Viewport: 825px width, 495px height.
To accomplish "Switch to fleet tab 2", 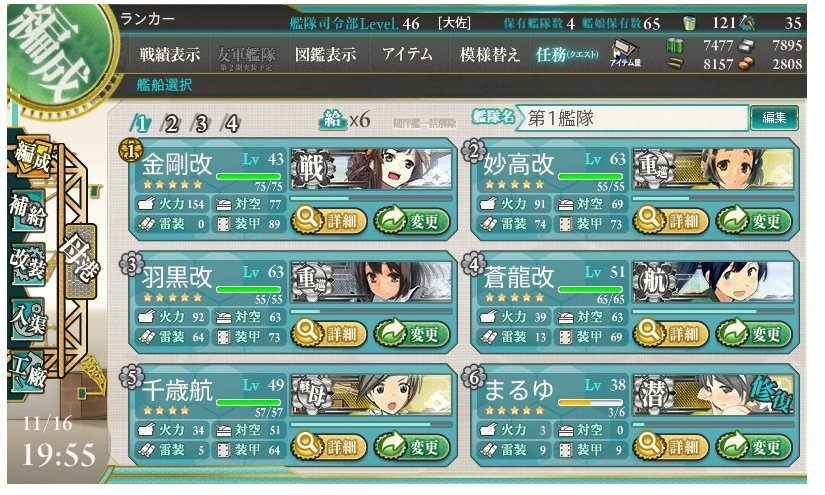I will pos(171,124).
